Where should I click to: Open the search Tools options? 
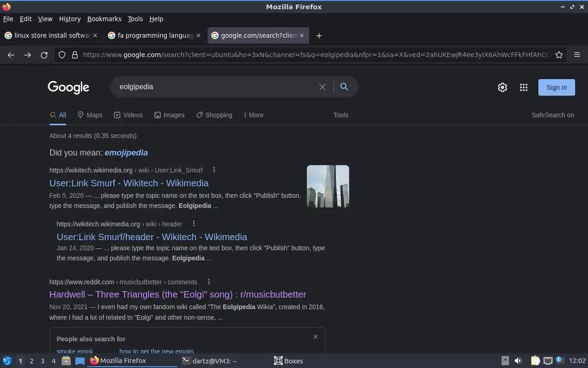coord(341,115)
